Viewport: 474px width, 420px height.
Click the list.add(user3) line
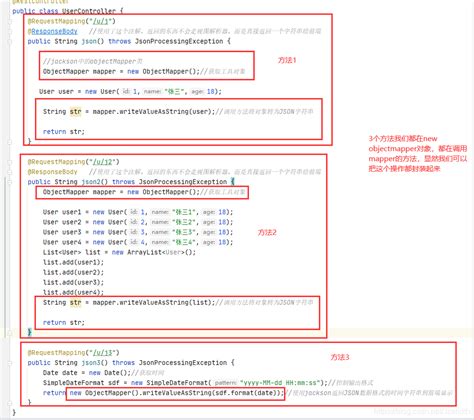click(73, 282)
